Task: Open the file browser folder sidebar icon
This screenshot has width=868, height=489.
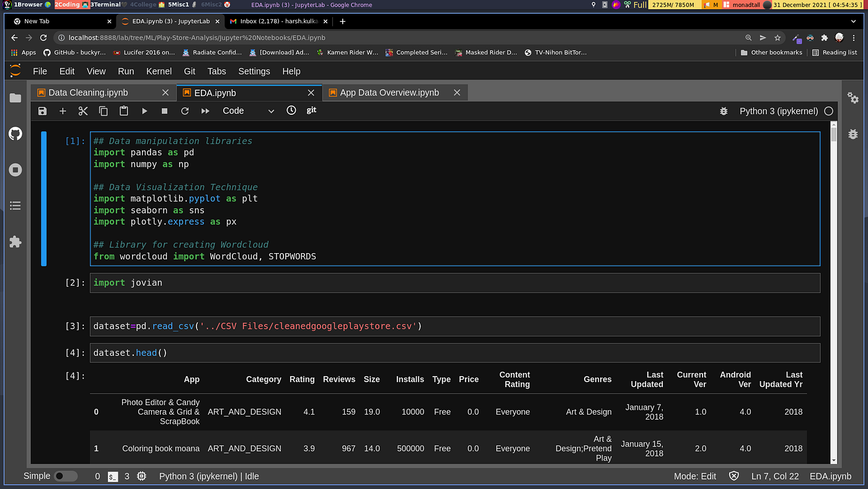Action: tap(15, 98)
